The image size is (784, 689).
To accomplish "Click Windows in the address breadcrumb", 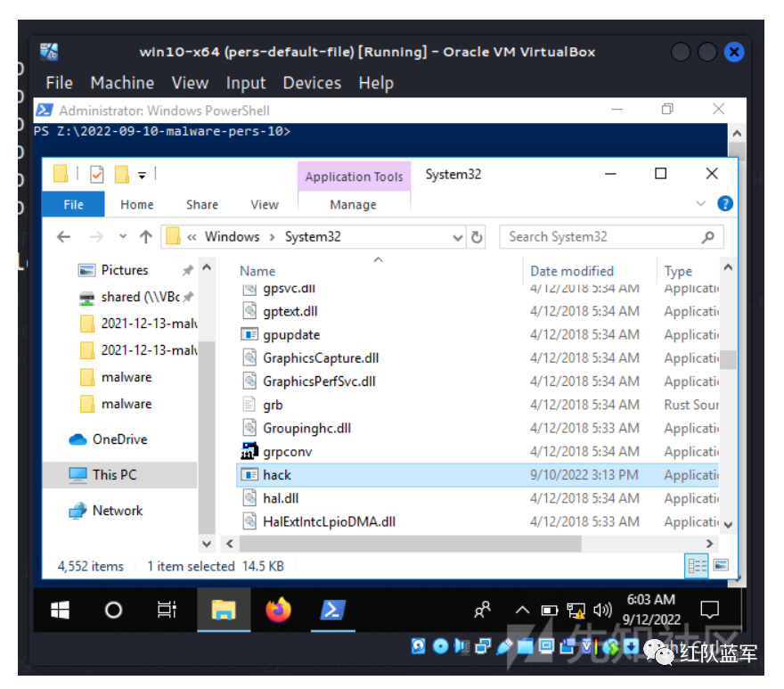I will click(232, 236).
